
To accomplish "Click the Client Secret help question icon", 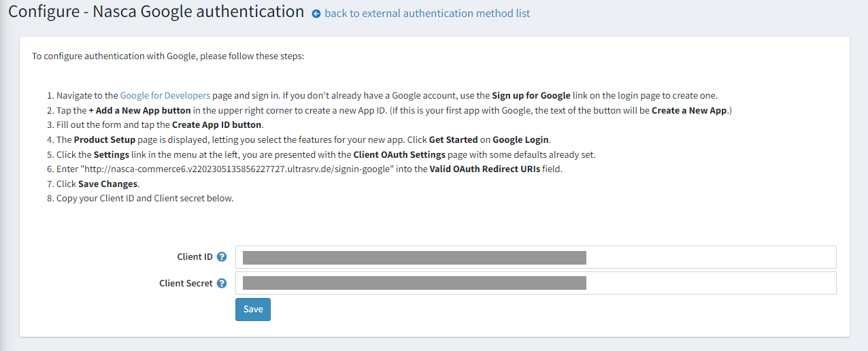I will pos(221,283).
